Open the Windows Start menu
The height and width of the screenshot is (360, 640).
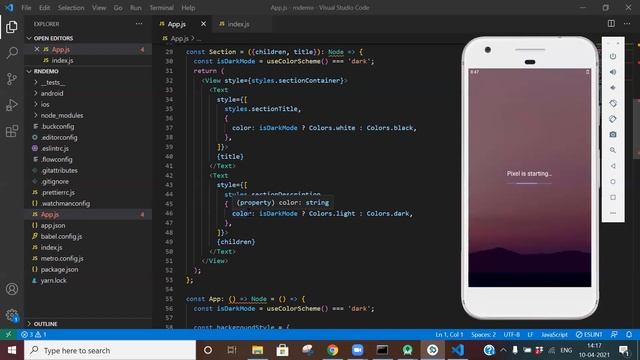pyautogui.click(x=12, y=350)
